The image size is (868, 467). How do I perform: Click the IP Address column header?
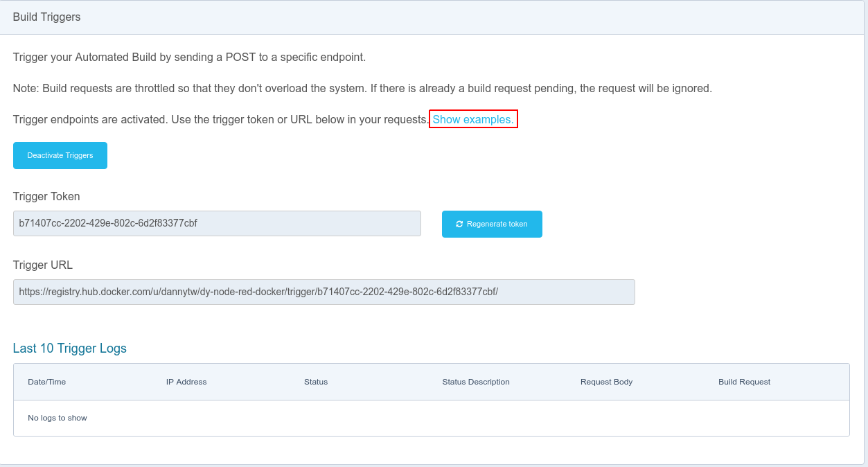pyautogui.click(x=186, y=382)
